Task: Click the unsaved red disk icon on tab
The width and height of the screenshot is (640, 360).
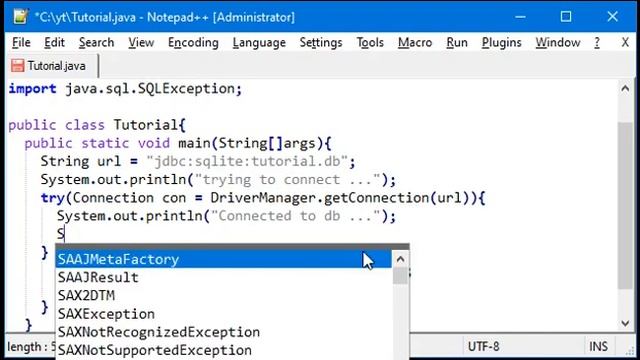Action: pyautogui.click(x=18, y=66)
